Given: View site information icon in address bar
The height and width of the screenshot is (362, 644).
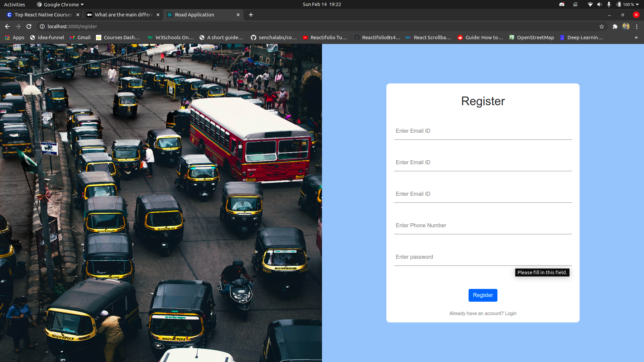Looking at the screenshot, I should tap(42, 26).
